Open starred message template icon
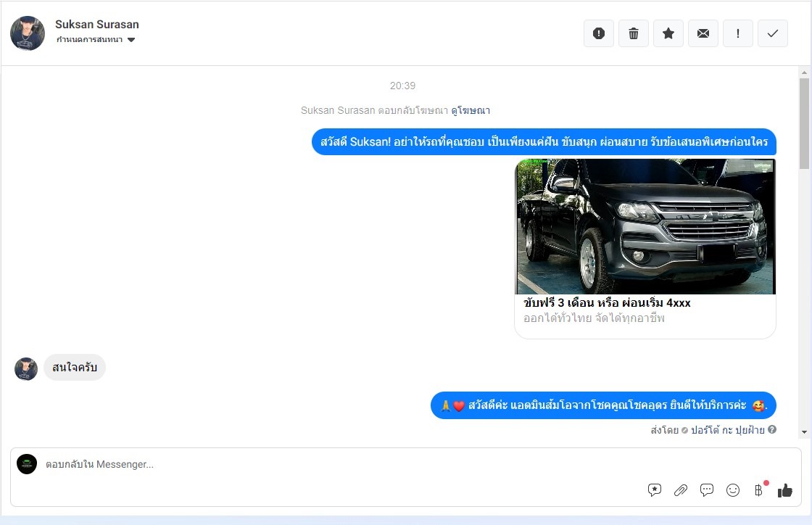 (x=655, y=490)
